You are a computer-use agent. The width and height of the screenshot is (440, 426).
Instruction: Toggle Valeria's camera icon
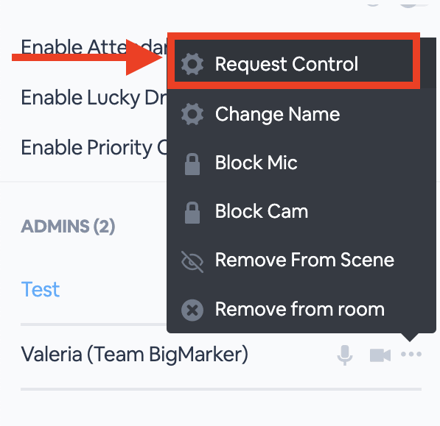point(380,355)
